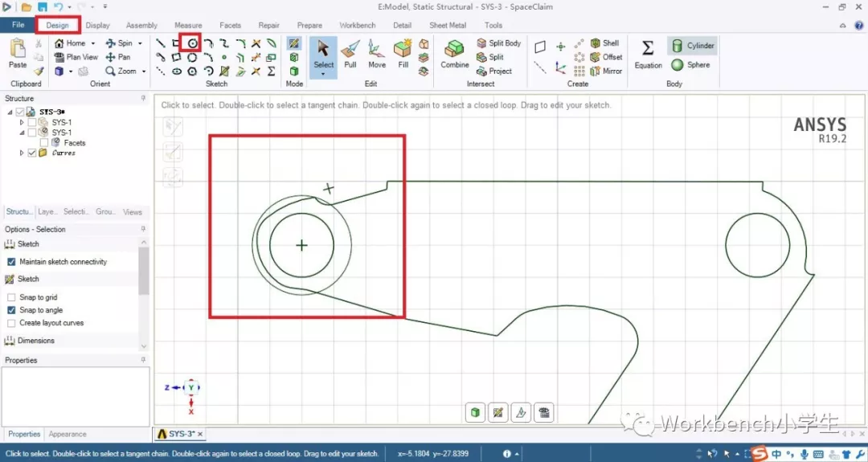Insert a Plane from Create group
This screenshot has height=462, width=868.
540,47
